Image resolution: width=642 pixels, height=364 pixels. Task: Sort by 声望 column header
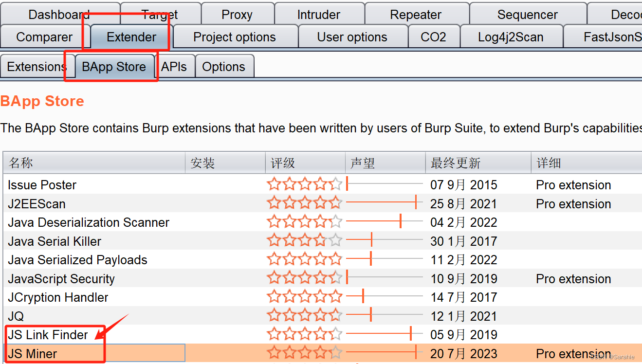click(385, 163)
